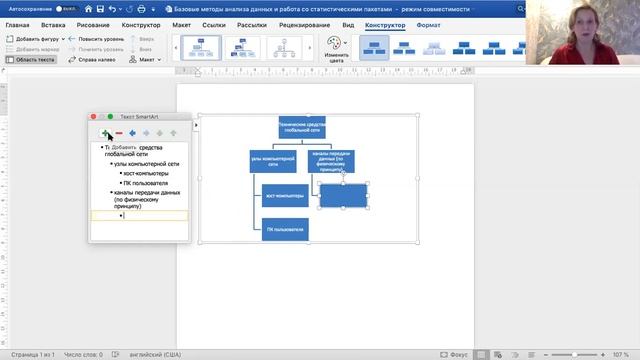Expand the Изменить цвета dropdown arrow

[346, 43]
